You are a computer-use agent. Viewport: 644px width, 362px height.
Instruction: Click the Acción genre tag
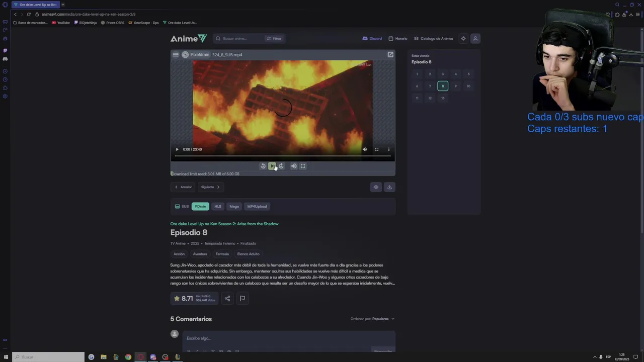179,254
